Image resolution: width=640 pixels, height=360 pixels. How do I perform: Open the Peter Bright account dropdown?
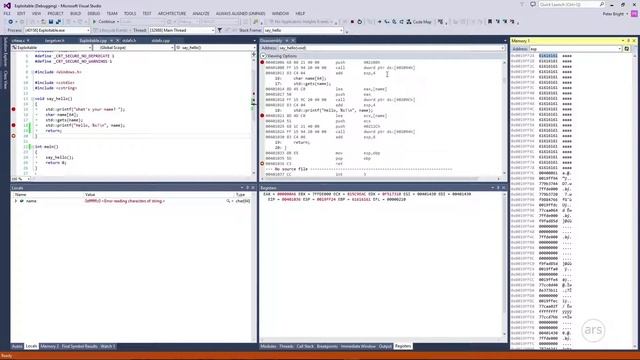(616, 14)
